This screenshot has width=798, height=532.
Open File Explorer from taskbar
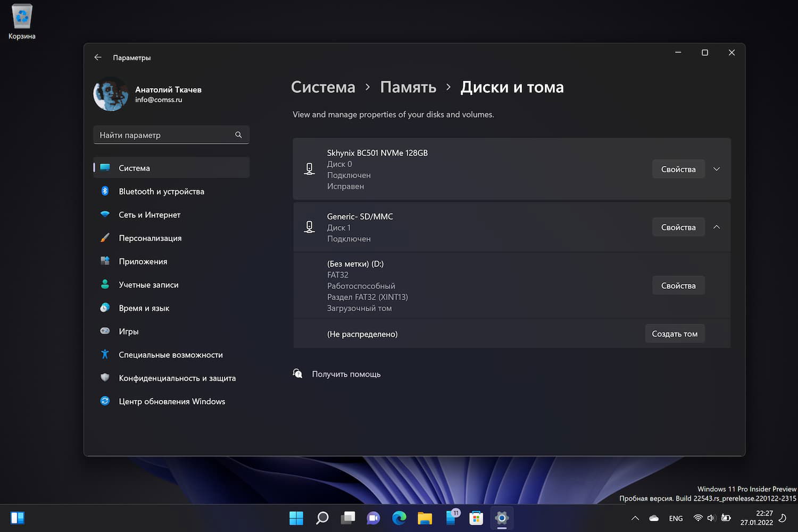click(425, 518)
